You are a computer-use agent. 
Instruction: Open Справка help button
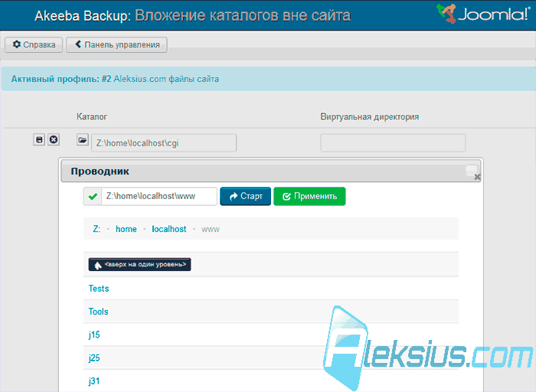tap(34, 44)
